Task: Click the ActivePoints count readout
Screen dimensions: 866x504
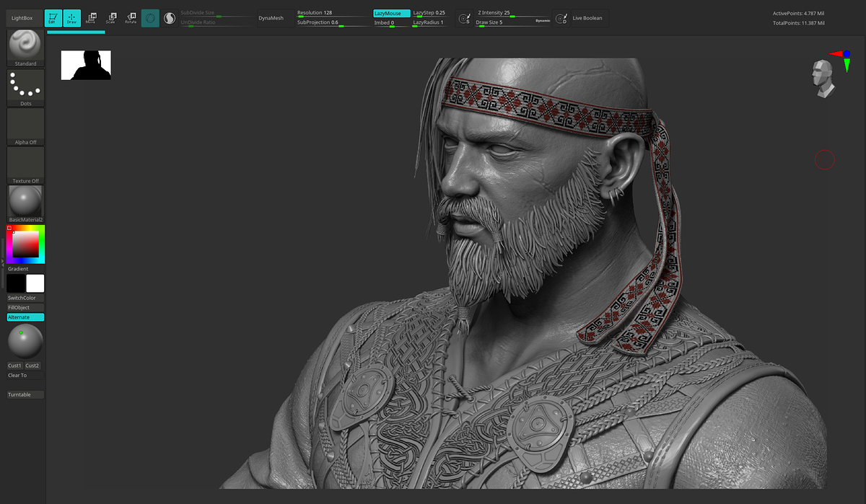Action: coord(798,14)
